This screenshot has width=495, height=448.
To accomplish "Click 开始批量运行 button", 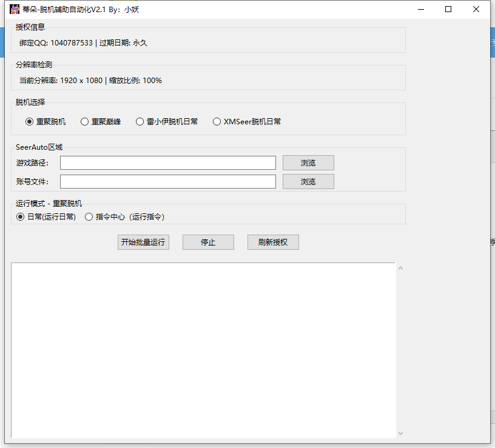I will coord(143,242).
